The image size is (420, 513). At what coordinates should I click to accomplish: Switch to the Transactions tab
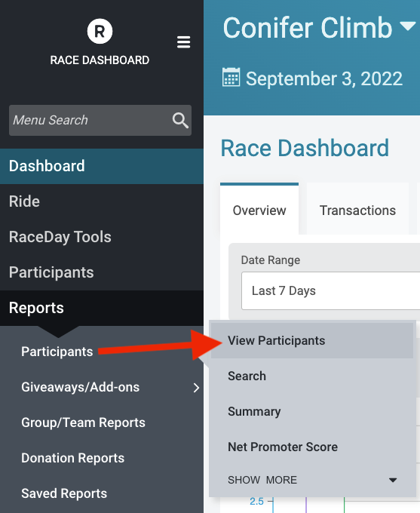tap(357, 210)
